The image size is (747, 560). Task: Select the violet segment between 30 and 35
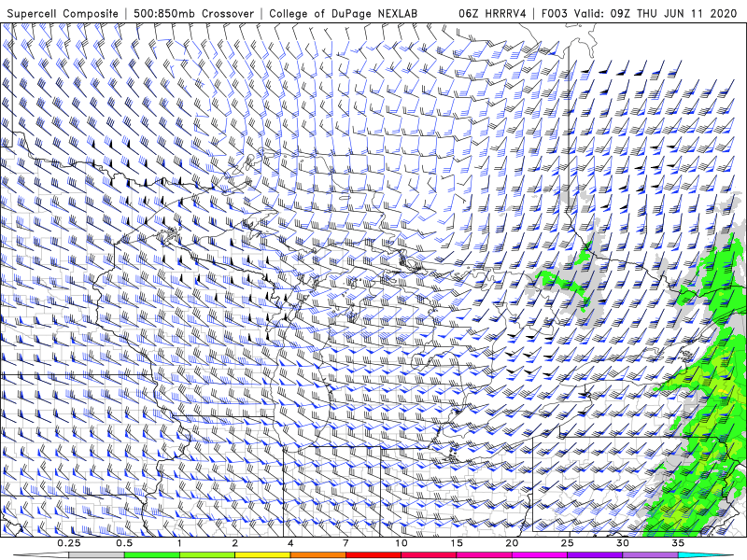pyautogui.click(x=650, y=555)
